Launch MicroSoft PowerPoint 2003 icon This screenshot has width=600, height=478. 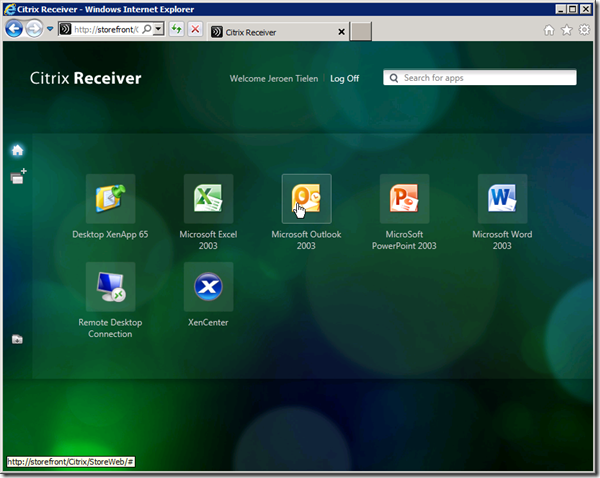pyautogui.click(x=404, y=199)
